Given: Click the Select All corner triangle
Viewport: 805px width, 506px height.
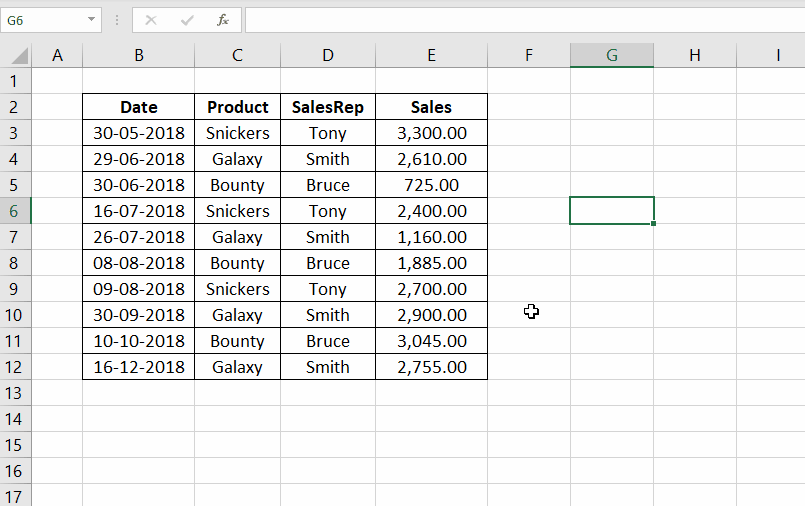Looking at the screenshot, I should (x=20, y=55).
